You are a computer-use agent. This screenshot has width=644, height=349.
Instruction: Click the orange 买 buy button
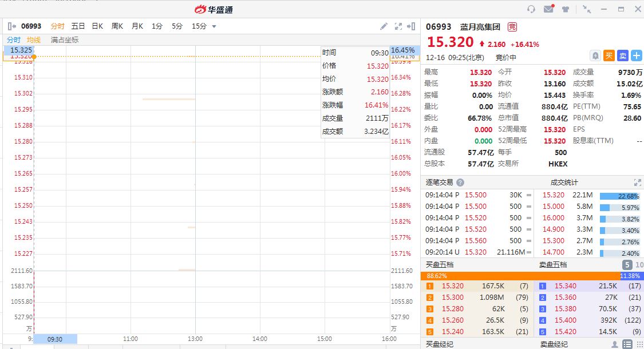click(x=609, y=55)
